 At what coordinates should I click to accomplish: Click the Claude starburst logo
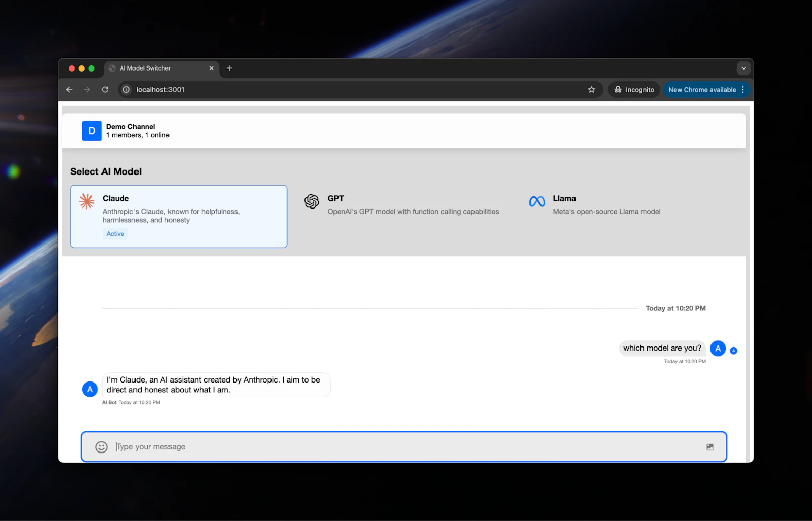pyautogui.click(x=87, y=201)
